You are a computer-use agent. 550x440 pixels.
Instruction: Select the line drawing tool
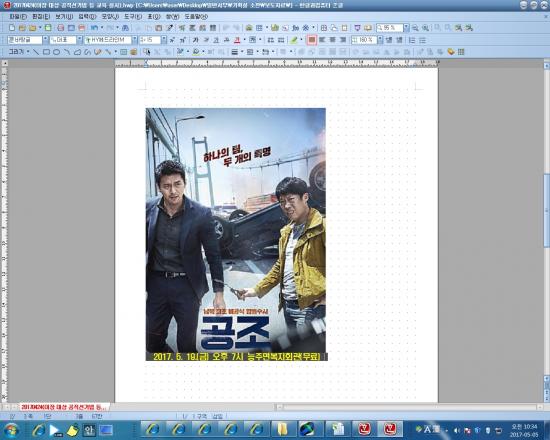(x=36, y=52)
